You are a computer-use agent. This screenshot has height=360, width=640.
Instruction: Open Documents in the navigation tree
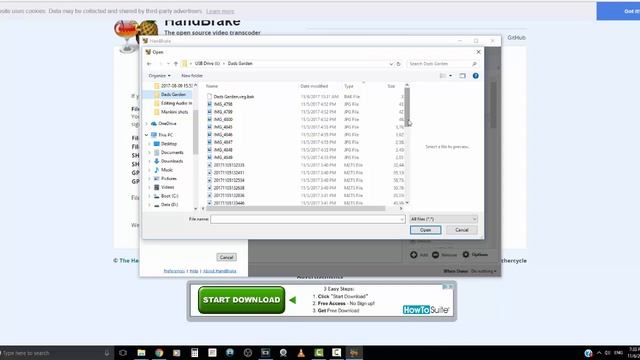click(172, 152)
